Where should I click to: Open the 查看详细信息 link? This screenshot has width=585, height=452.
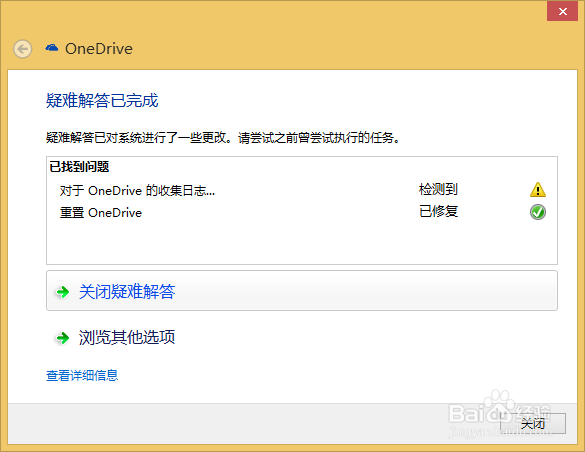coord(82,375)
